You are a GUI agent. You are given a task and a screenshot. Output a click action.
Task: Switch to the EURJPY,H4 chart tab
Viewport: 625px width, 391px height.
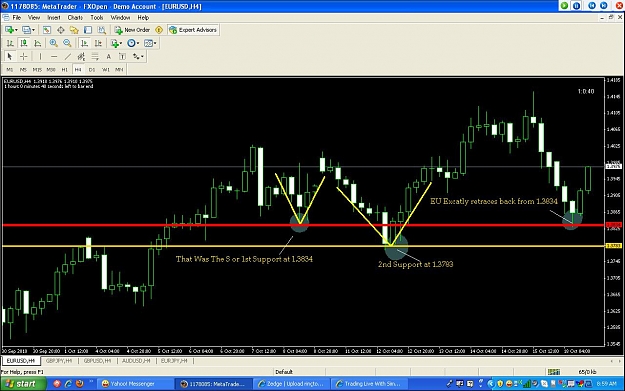coord(174,361)
